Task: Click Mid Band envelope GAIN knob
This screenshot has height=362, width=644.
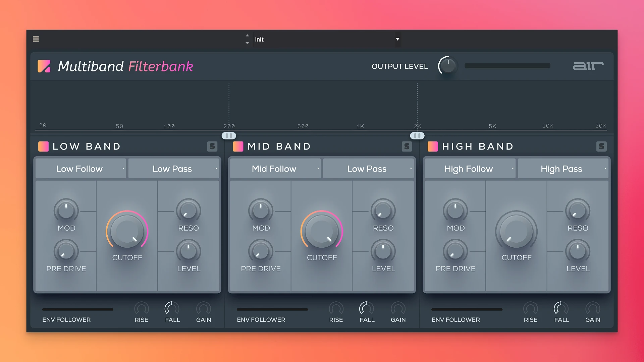Action: coord(398,308)
